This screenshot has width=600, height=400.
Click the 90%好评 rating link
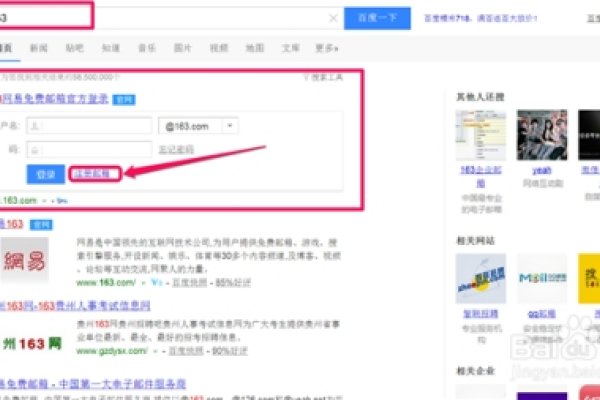pos(230,351)
